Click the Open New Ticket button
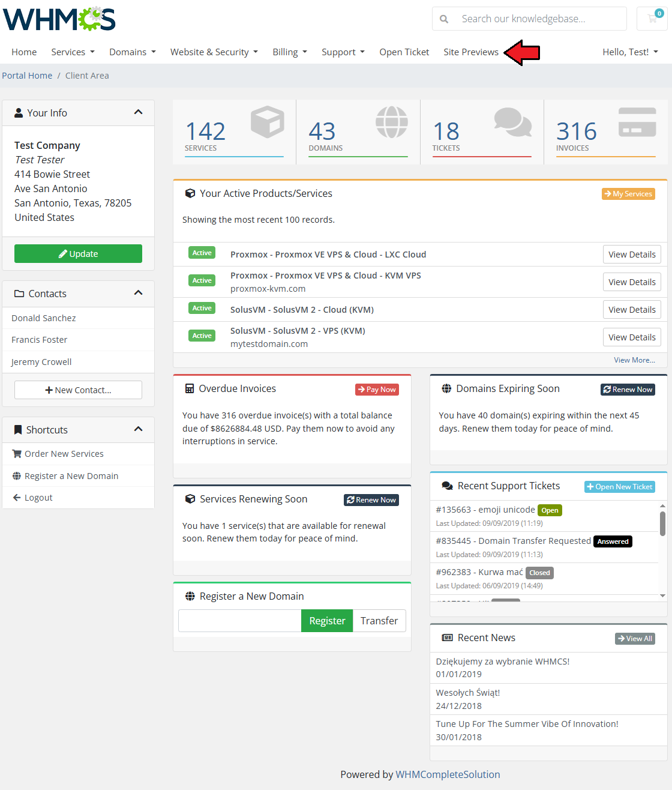This screenshot has width=672, height=790. pos(620,487)
